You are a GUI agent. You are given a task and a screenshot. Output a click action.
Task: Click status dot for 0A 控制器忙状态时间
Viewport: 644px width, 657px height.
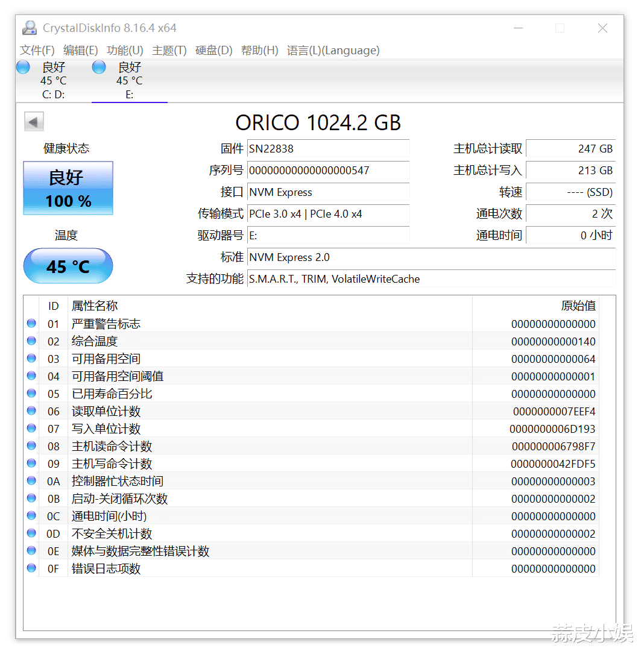coord(31,481)
